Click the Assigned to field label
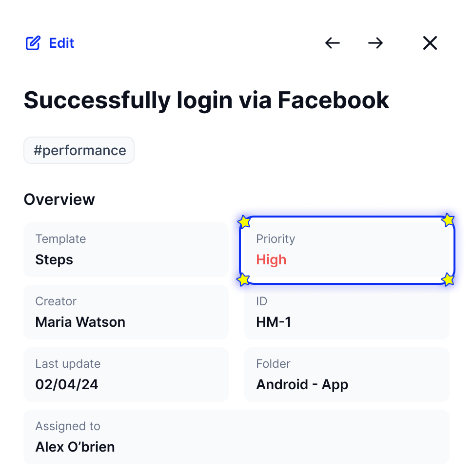Viewport: 473px width, 476px height. (x=68, y=426)
